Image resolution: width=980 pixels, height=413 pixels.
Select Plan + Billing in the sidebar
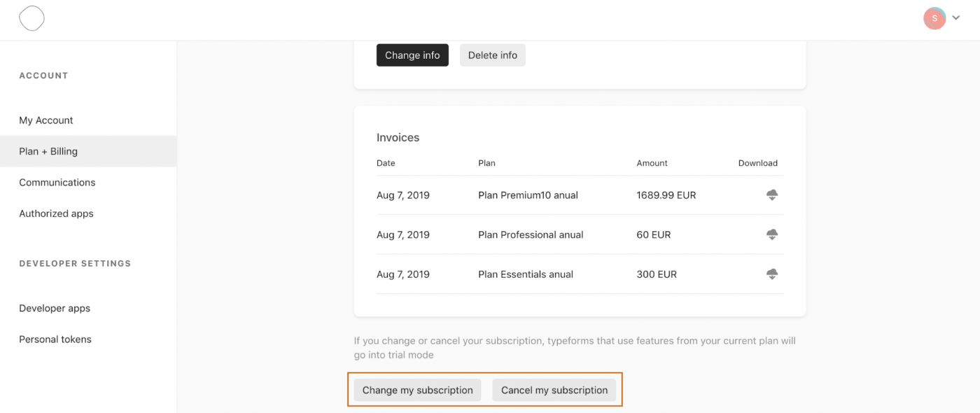[x=88, y=151]
